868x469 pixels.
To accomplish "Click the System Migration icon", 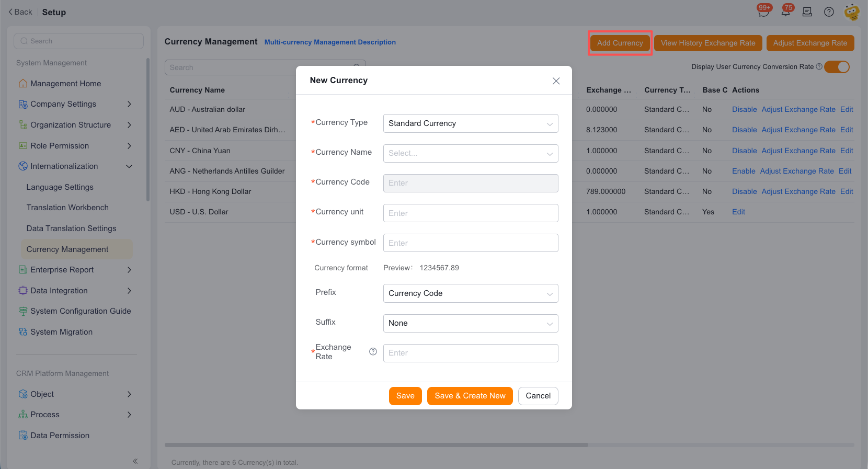I will 23,332.
